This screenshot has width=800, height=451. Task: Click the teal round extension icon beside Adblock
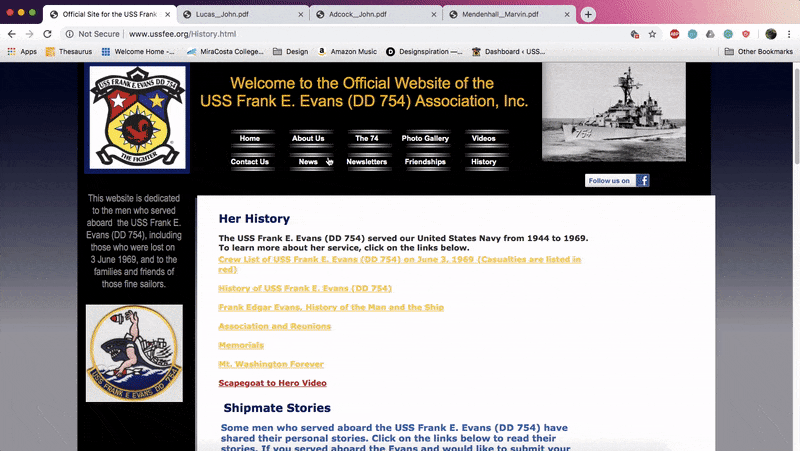[x=692, y=34]
